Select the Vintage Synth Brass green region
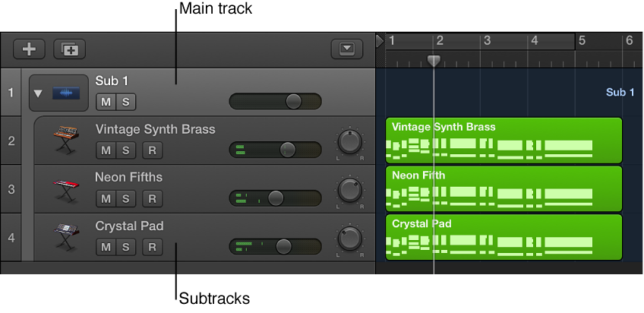Image resolution: width=644 pixels, height=313 pixels. click(504, 141)
